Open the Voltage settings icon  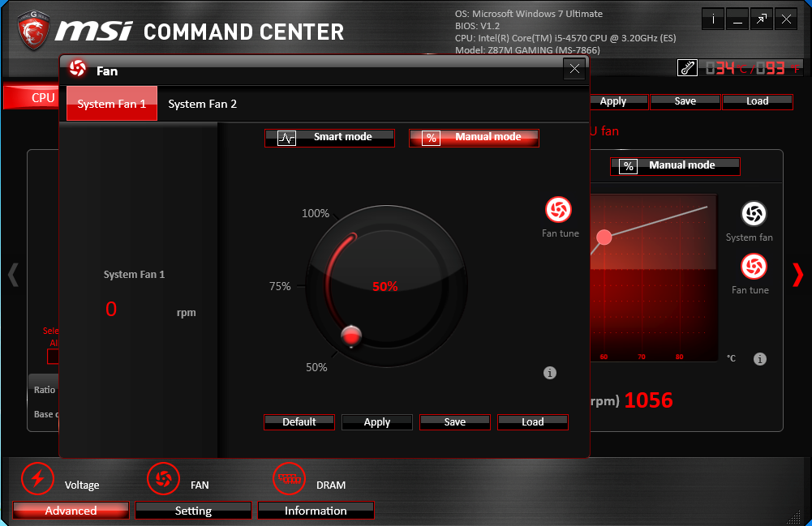coord(38,478)
